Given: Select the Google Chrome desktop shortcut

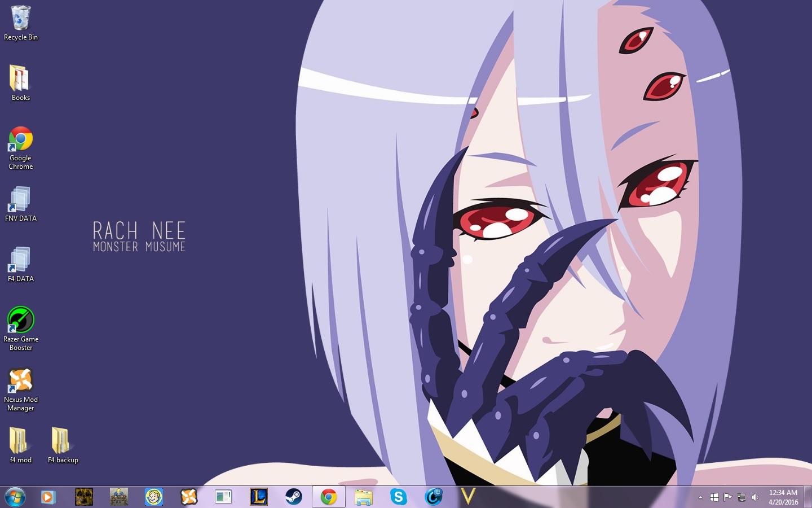Looking at the screenshot, I should 21,148.
